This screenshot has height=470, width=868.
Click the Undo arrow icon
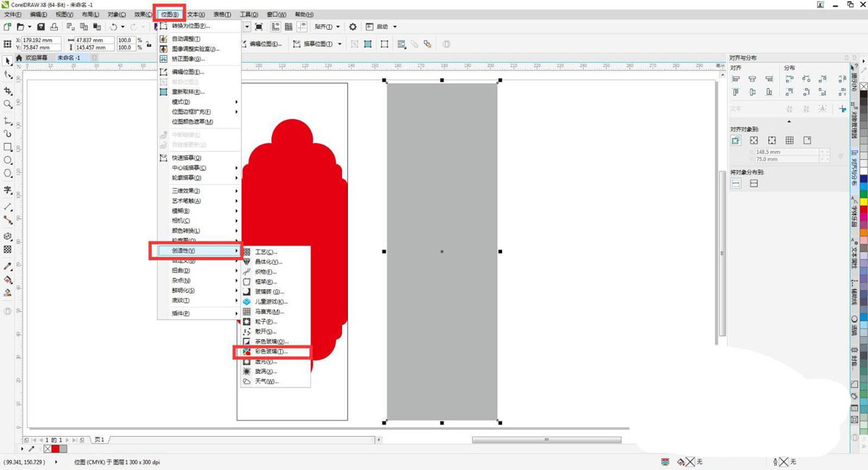(x=114, y=27)
